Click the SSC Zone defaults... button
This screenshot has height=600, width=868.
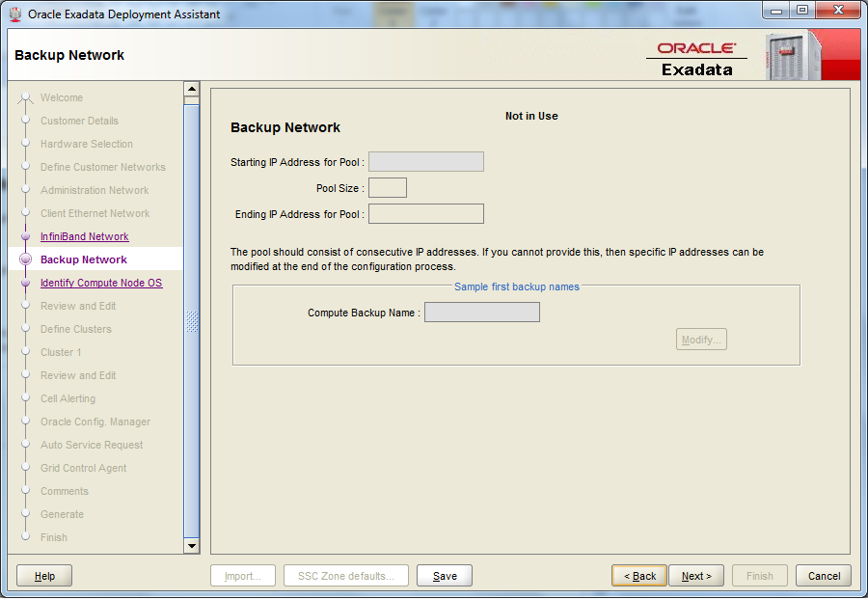pyautogui.click(x=346, y=576)
